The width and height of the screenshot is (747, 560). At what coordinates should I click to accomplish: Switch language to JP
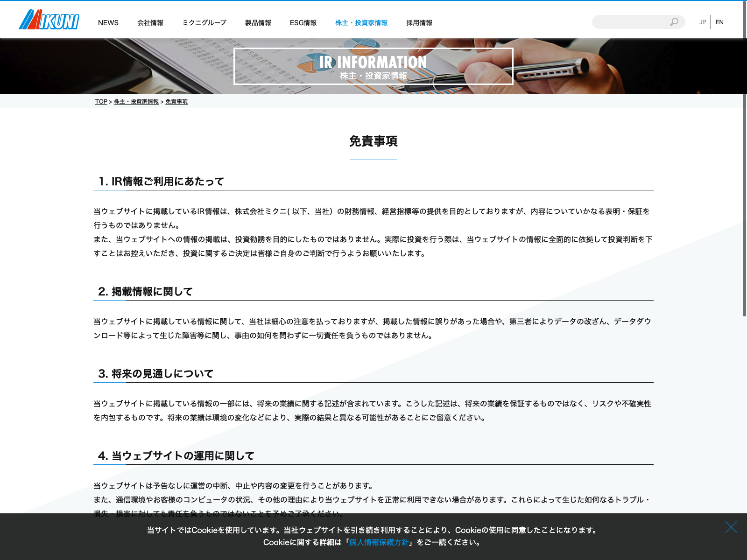(x=703, y=22)
